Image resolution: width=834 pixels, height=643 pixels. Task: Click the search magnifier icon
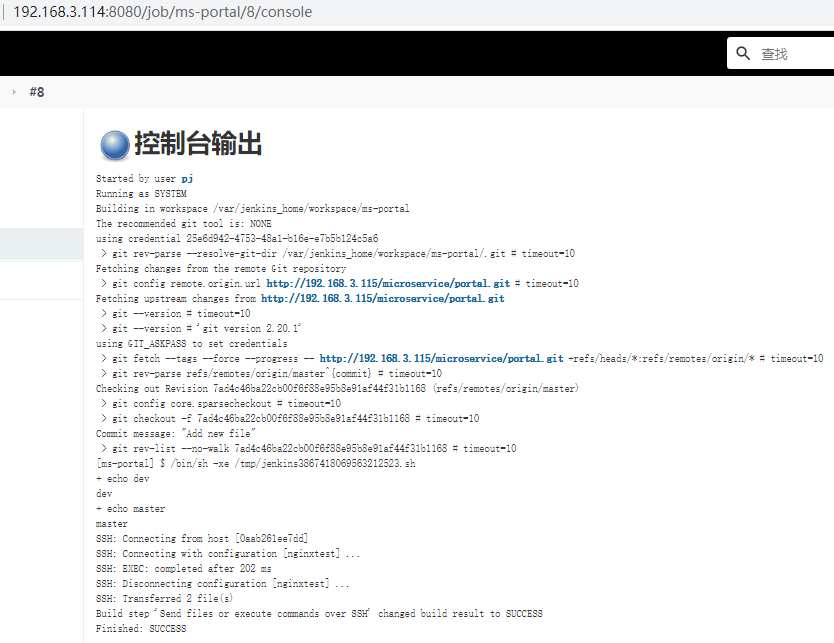tap(743, 53)
